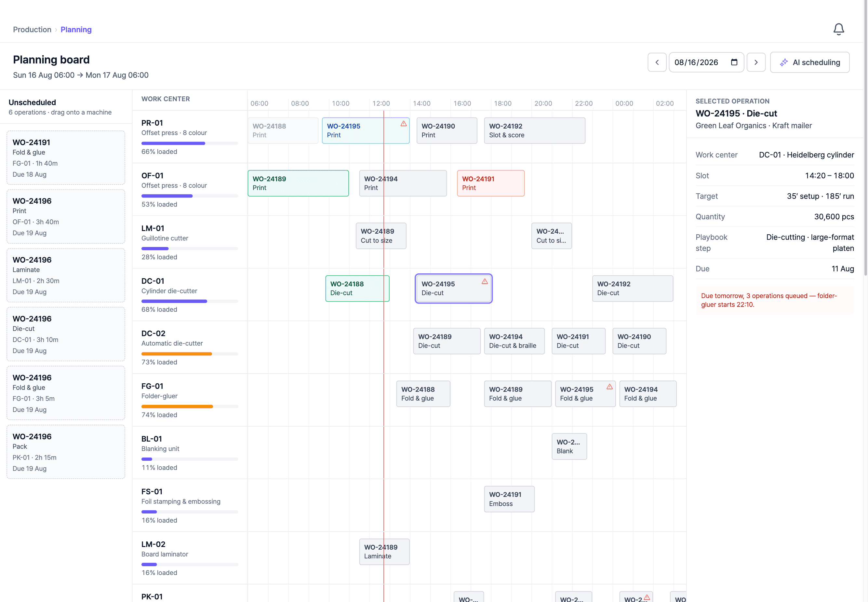
Task: Open WO-24188 Die-cut on DC-01
Action: pos(357,289)
